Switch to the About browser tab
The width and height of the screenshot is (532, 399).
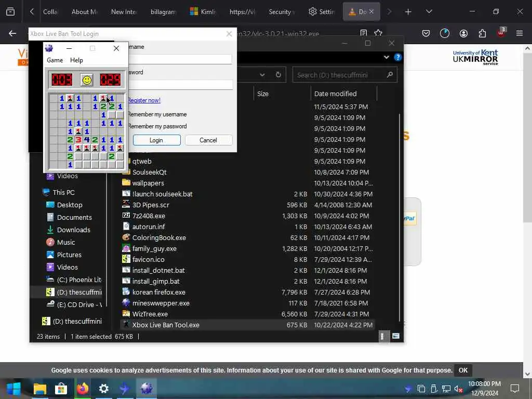[84, 12]
